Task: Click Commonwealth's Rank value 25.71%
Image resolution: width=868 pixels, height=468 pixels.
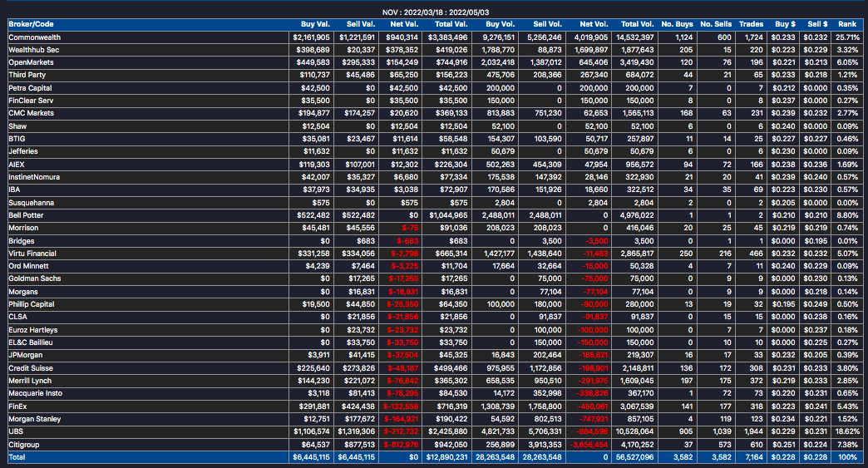Action: click(847, 37)
